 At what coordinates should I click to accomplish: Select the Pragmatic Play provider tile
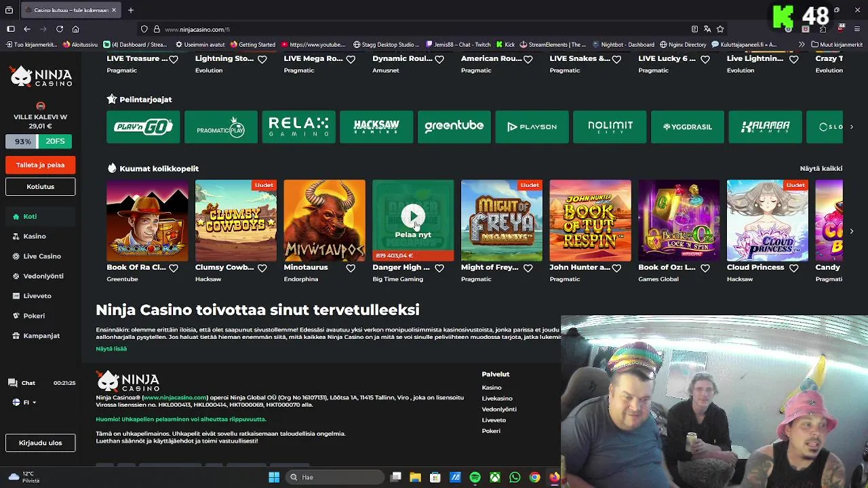pyautogui.click(x=221, y=127)
